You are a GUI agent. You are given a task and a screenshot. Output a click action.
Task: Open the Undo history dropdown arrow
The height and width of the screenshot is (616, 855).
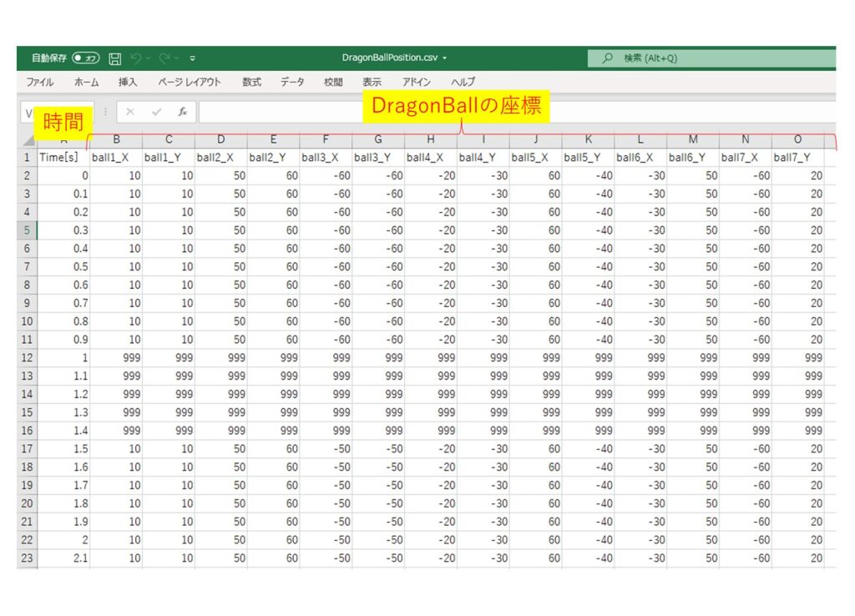click(149, 58)
